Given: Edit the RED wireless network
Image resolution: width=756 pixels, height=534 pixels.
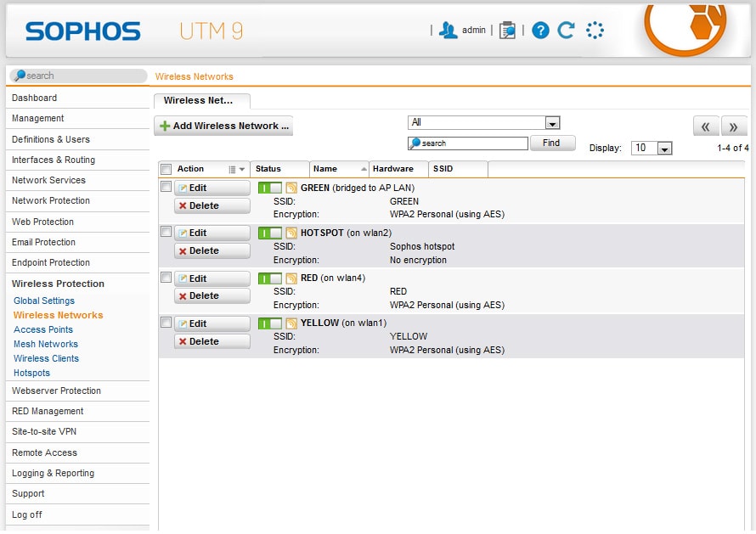Looking at the screenshot, I should [x=212, y=278].
